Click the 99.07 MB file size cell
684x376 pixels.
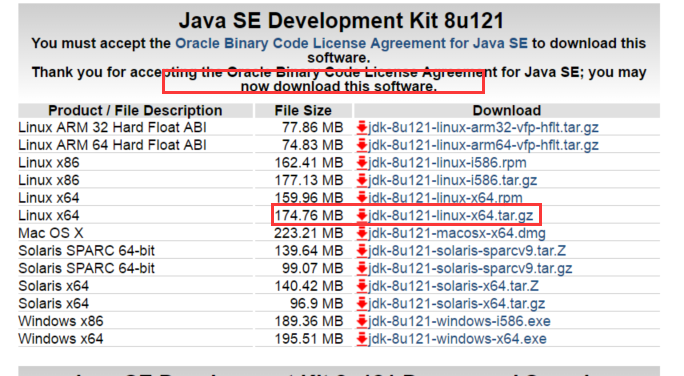[312, 268]
